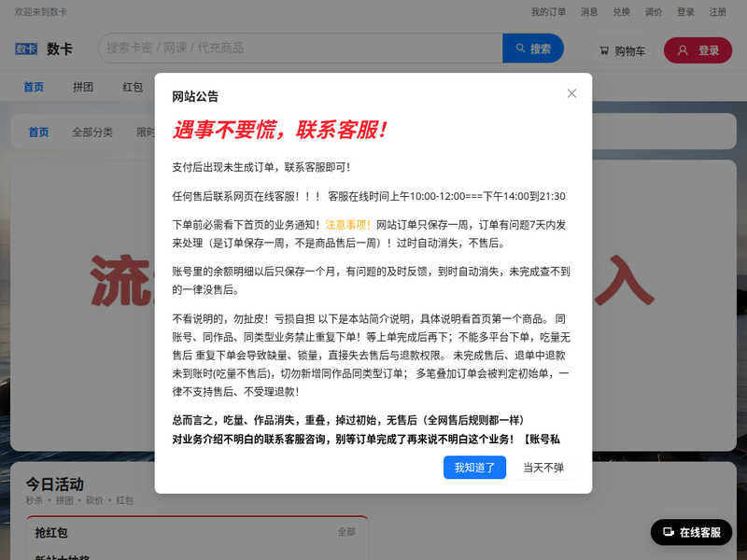Click the 登录 link in the top bar
Image resolution: width=747 pixels, height=560 pixels.
click(x=685, y=12)
